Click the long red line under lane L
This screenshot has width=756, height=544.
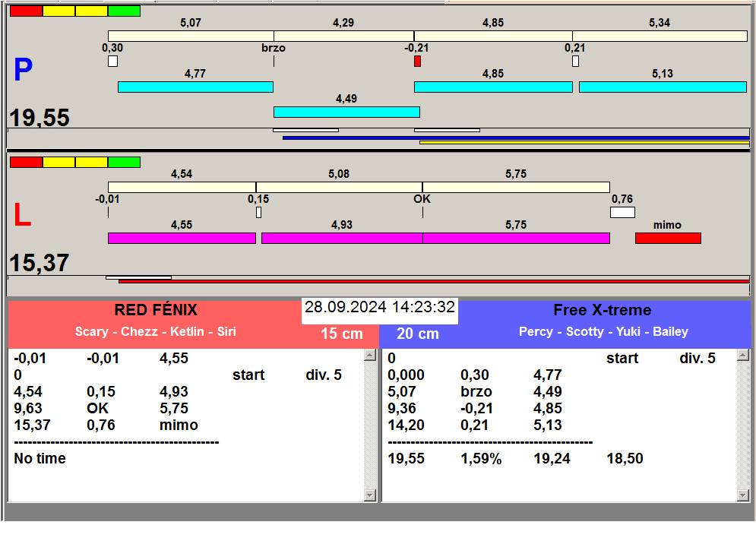click(434, 281)
